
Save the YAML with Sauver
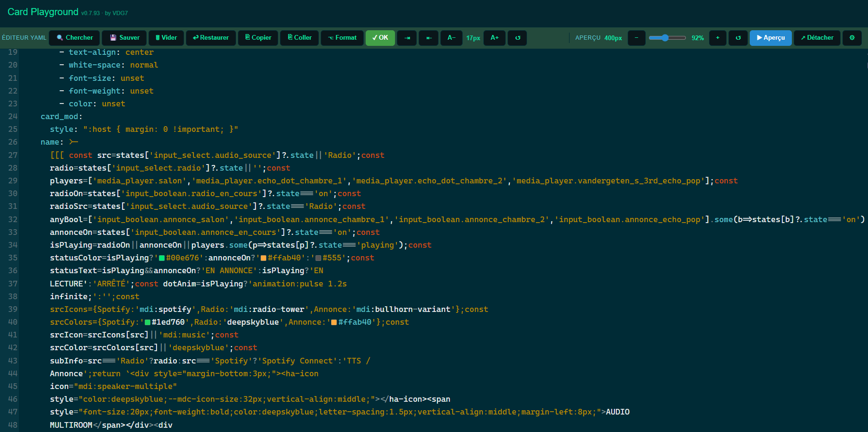point(125,38)
